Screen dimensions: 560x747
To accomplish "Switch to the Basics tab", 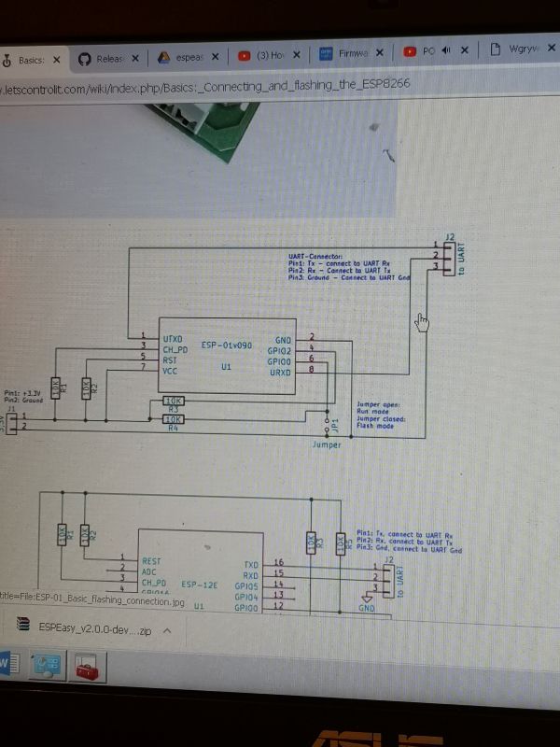I will pos(31,61).
